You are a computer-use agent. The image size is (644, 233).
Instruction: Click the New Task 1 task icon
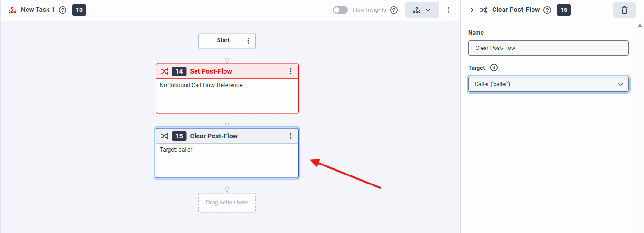[x=12, y=10]
